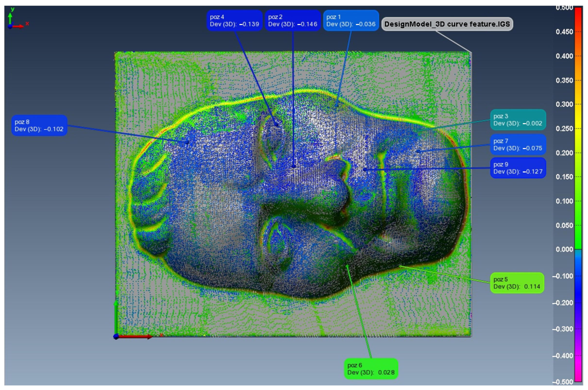588x390 pixels.
Task: Select the poz 6 deviation callout
Action: click(371, 369)
